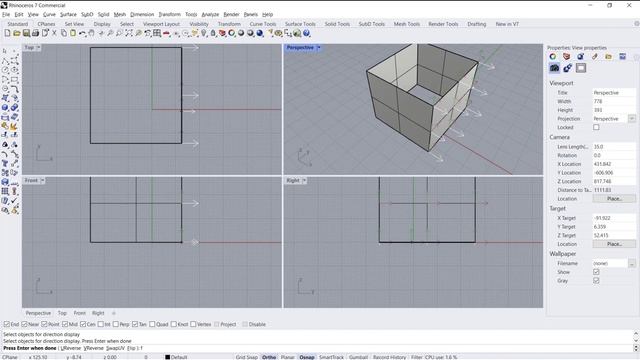Open the Surface menu
Image resolution: width=640 pixels, height=360 pixels.
pyautogui.click(x=68, y=14)
